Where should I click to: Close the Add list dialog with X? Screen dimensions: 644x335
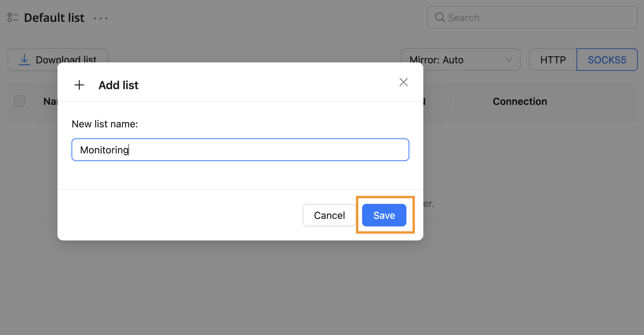[x=403, y=82]
